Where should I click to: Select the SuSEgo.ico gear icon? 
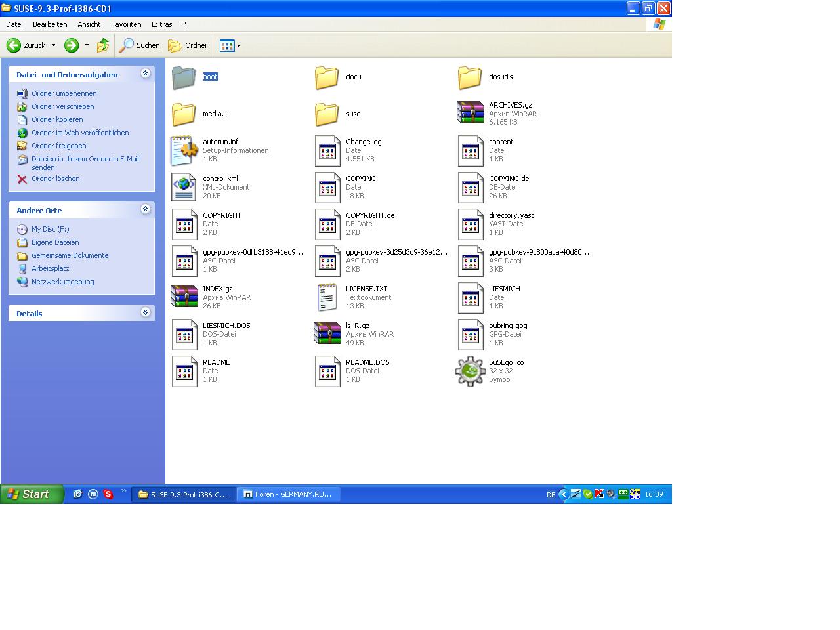click(471, 371)
